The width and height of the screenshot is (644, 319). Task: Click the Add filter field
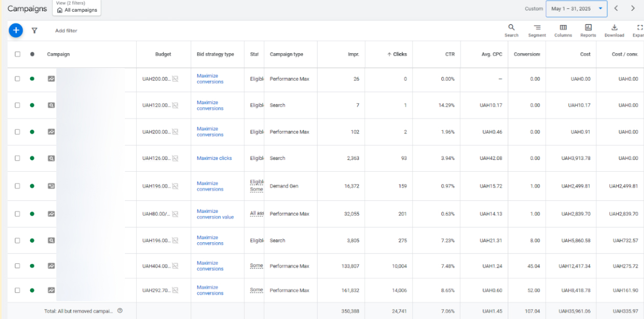(66, 31)
